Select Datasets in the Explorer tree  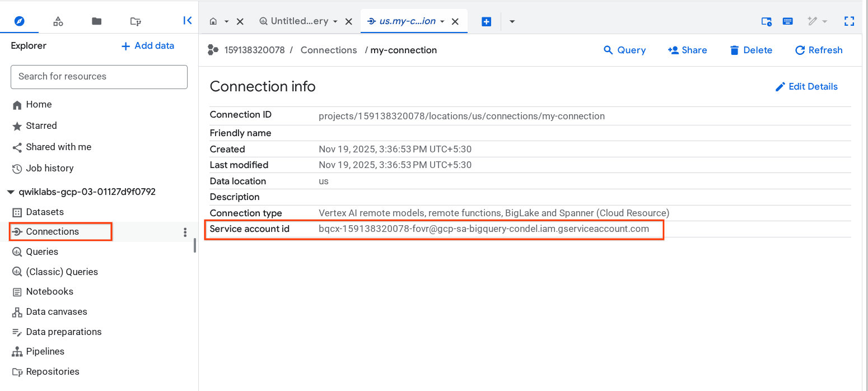[x=45, y=212]
